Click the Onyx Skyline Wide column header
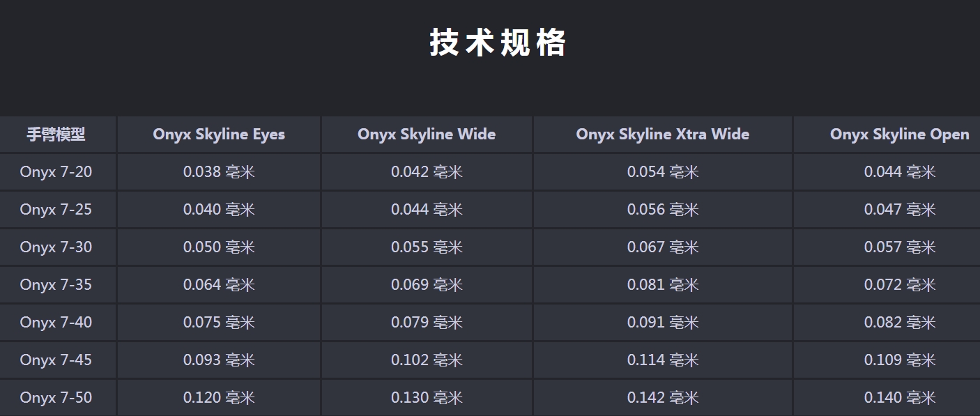Image resolution: width=980 pixels, height=416 pixels. (x=427, y=134)
